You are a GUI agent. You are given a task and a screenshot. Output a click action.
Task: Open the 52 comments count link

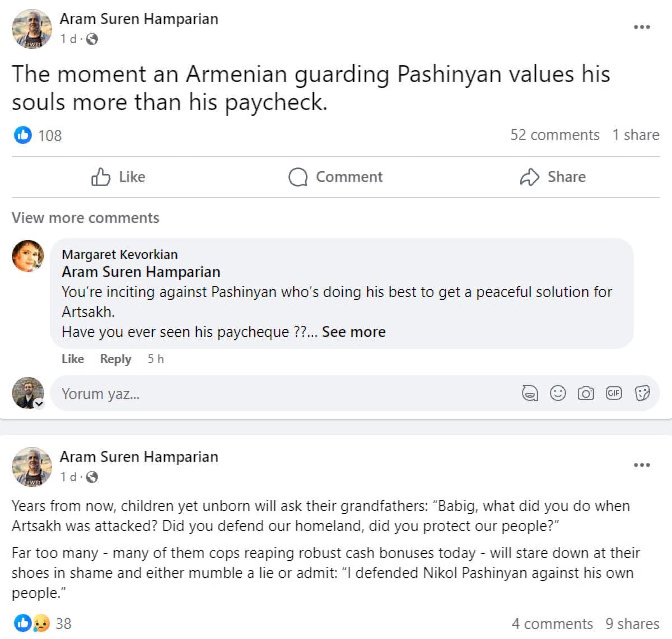pos(554,135)
